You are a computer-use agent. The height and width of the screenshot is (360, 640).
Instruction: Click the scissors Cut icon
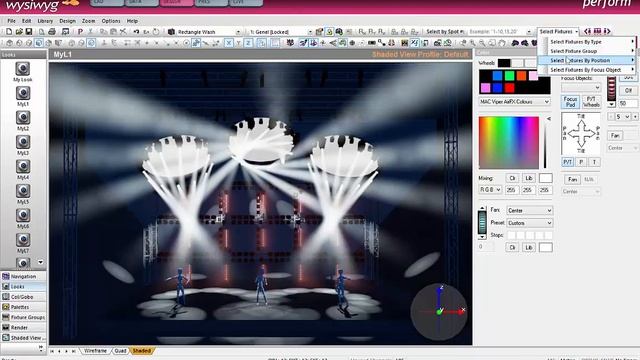click(x=91, y=31)
